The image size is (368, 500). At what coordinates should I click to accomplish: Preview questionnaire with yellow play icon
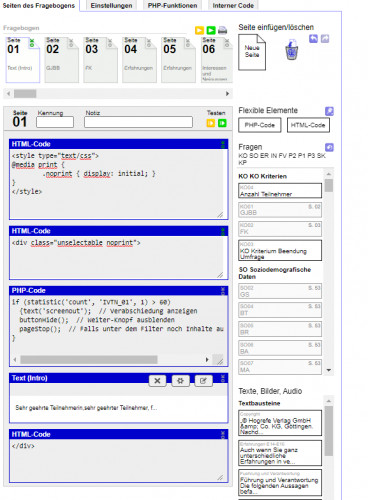pos(199,30)
